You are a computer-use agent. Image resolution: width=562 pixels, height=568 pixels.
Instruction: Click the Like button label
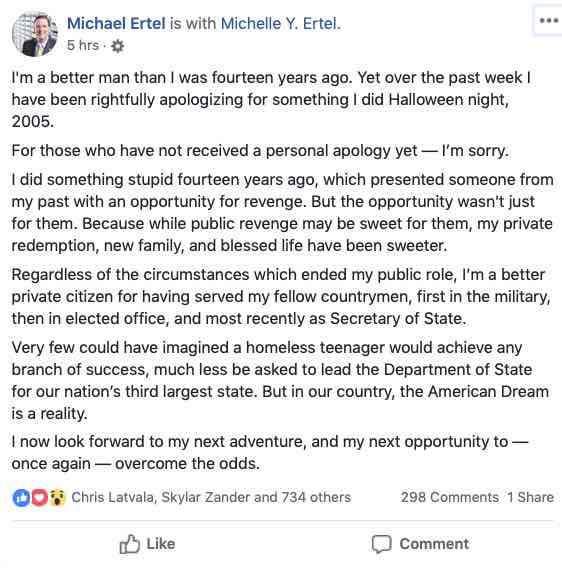pos(161,544)
